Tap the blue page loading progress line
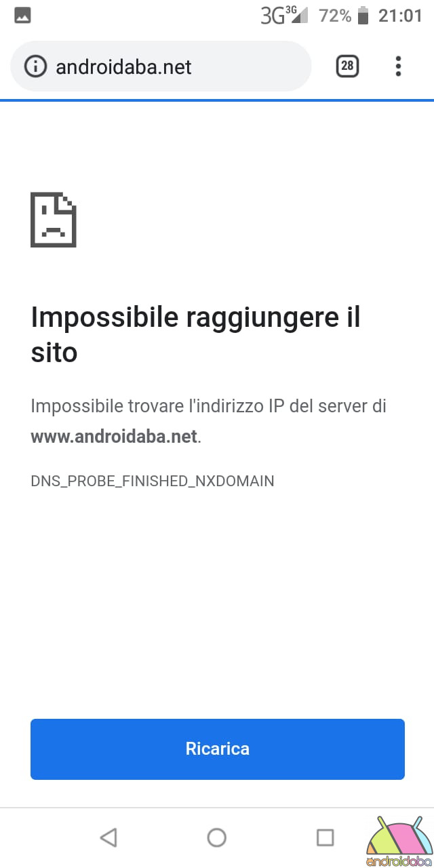The height and width of the screenshot is (868, 434). 217,100
